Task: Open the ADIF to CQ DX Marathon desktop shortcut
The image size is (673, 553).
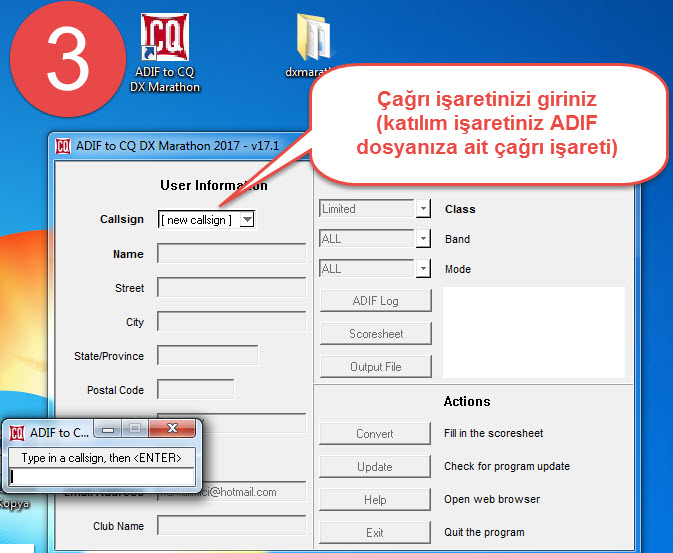Action: (165, 52)
